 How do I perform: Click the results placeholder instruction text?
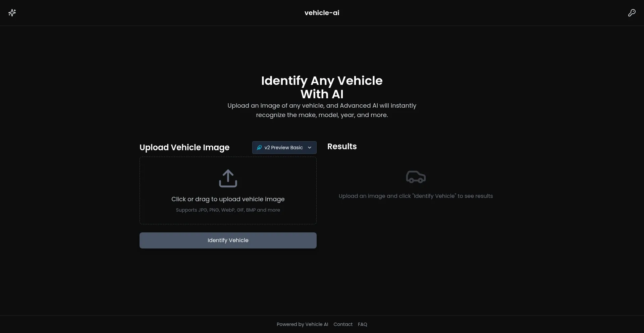click(x=416, y=196)
